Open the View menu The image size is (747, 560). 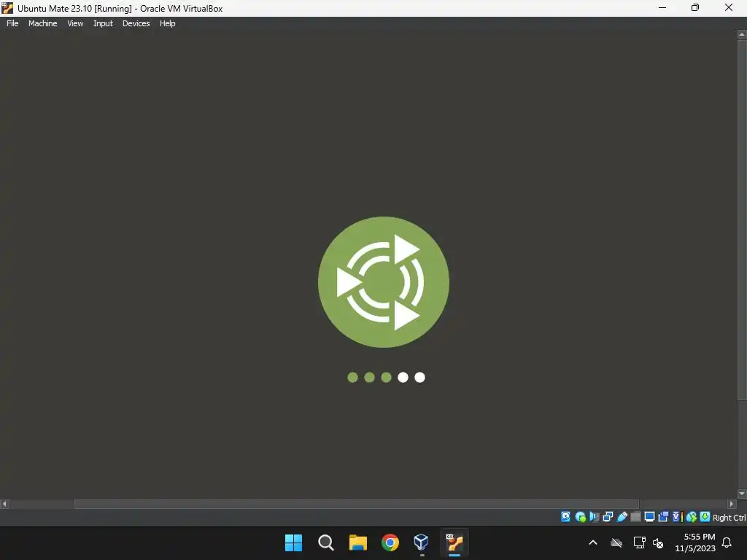(75, 23)
